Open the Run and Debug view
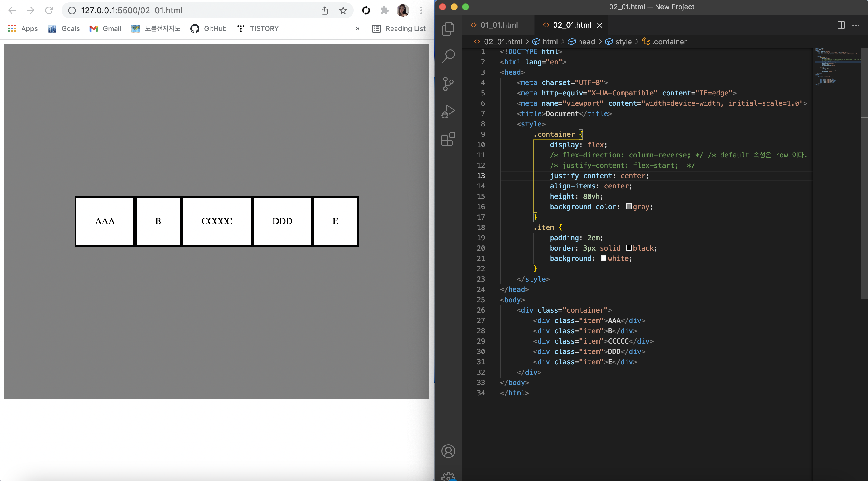This screenshot has width=868, height=481. click(448, 111)
